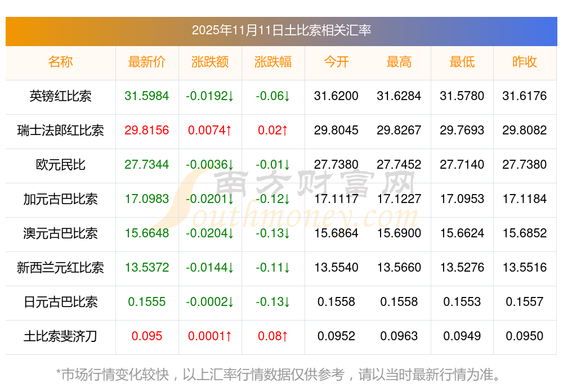Click change amount -0.0036↓
This screenshot has height=392, width=563.
[209, 165]
